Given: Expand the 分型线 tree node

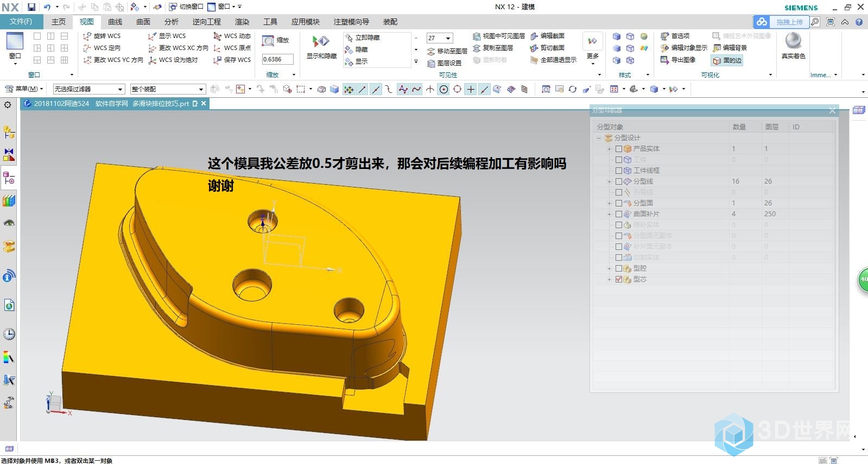Looking at the screenshot, I should [609, 181].
